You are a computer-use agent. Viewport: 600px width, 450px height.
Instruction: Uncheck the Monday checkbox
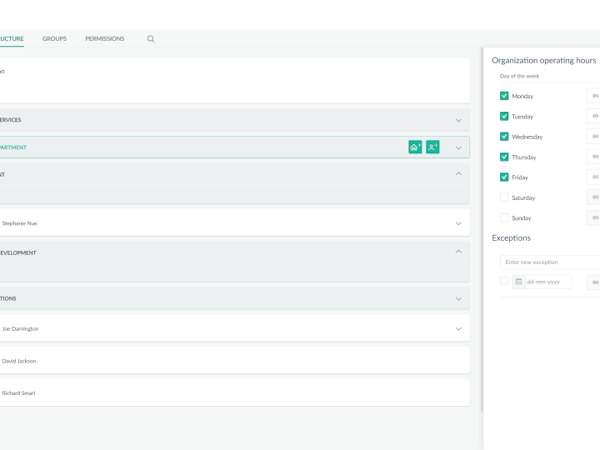click(x=504, y=96)
